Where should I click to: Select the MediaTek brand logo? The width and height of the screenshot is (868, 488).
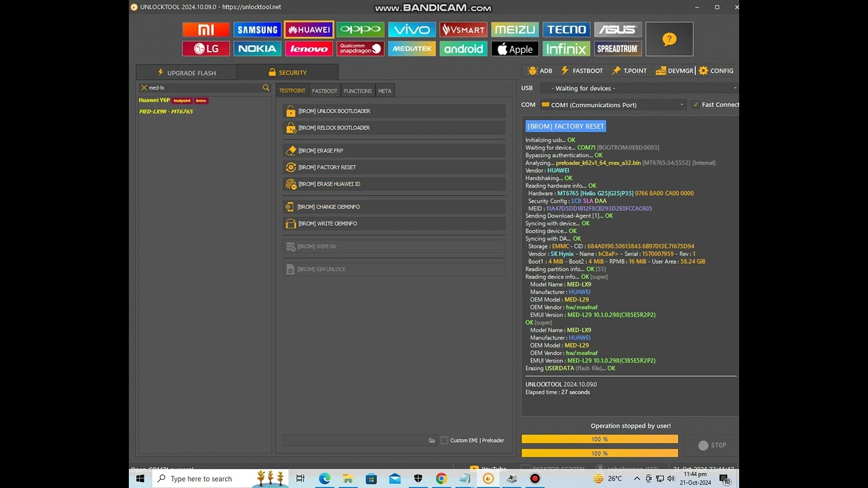(x=412, y=49)
